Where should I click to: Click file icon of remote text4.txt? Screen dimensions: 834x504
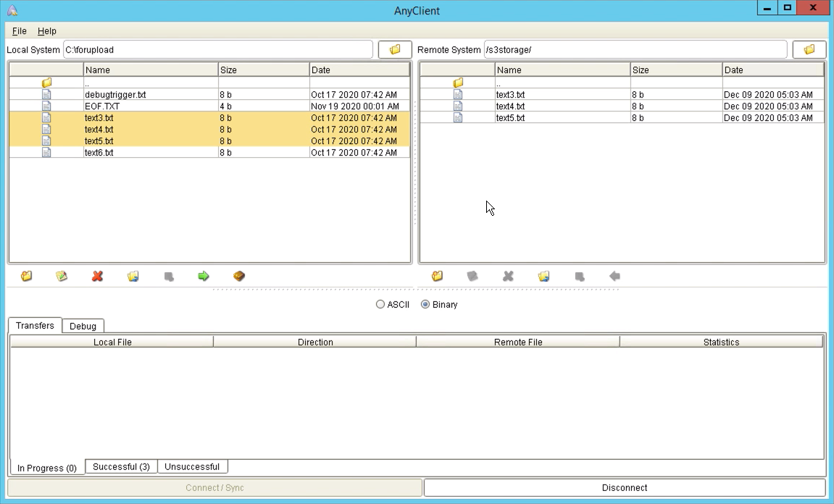[x=458, y=106]
